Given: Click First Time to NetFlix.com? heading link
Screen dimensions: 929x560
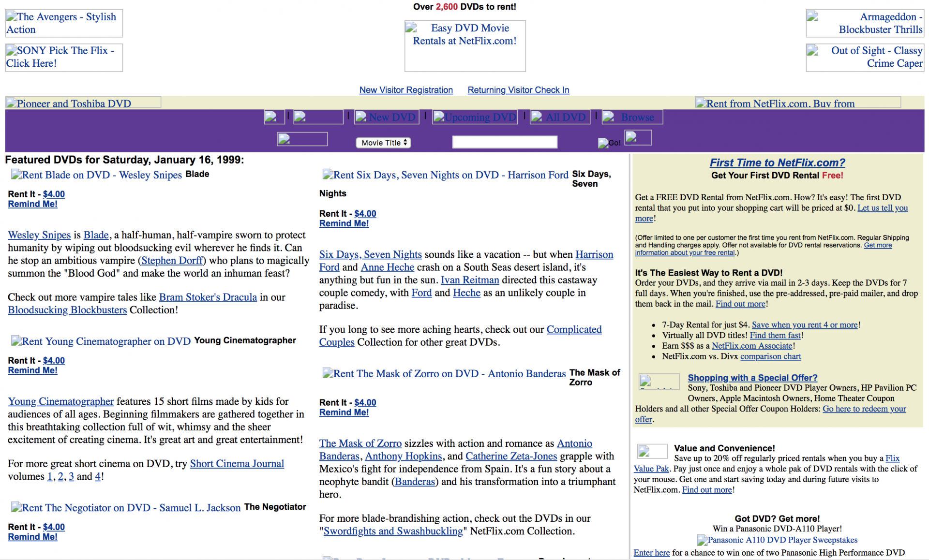Looking at the screenshot, I should (x=777, y=163).
